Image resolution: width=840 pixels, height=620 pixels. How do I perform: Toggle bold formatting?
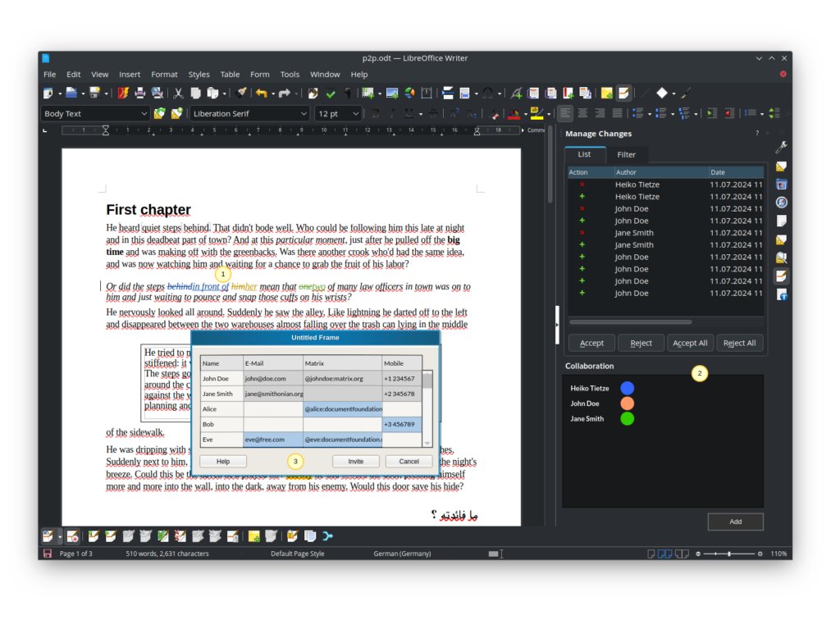pyautogui.click(x=374, y=113)
